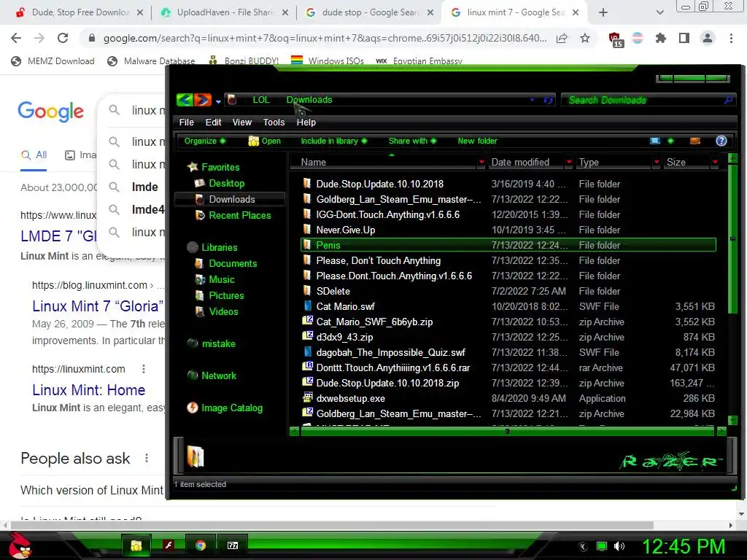Click the folder thumbnail in details pane
The width and height of the screenshot is (747, 560).
195,456
